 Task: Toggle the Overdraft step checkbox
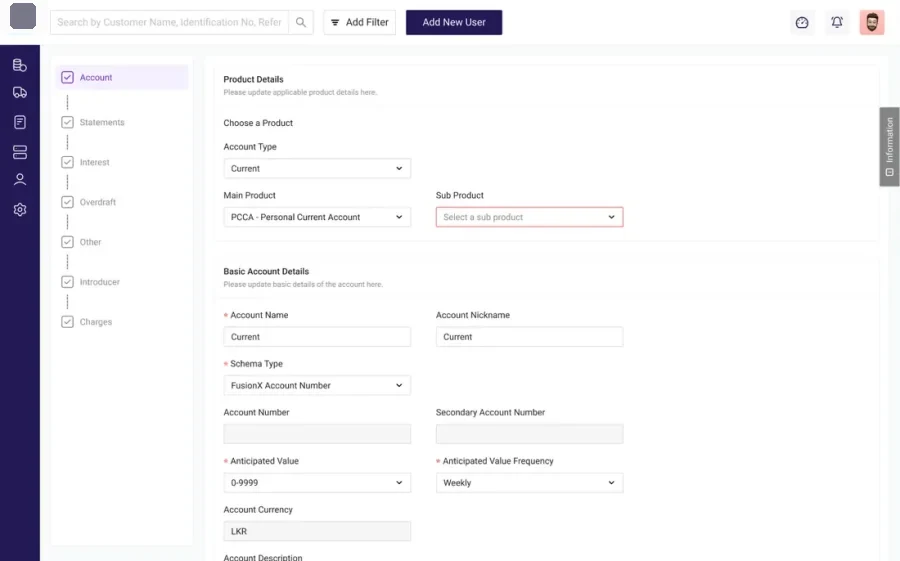click(x=67, y=202)
